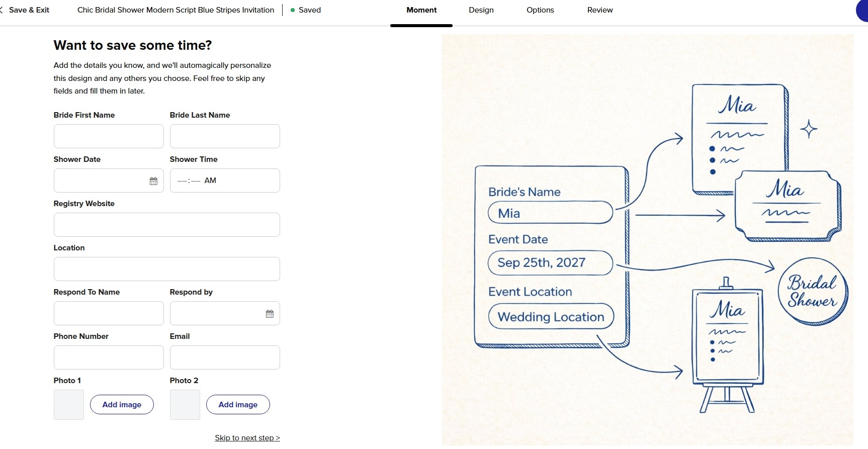Click Save & Exit
This screenshot has height=449, width=868.
point(29,10)
